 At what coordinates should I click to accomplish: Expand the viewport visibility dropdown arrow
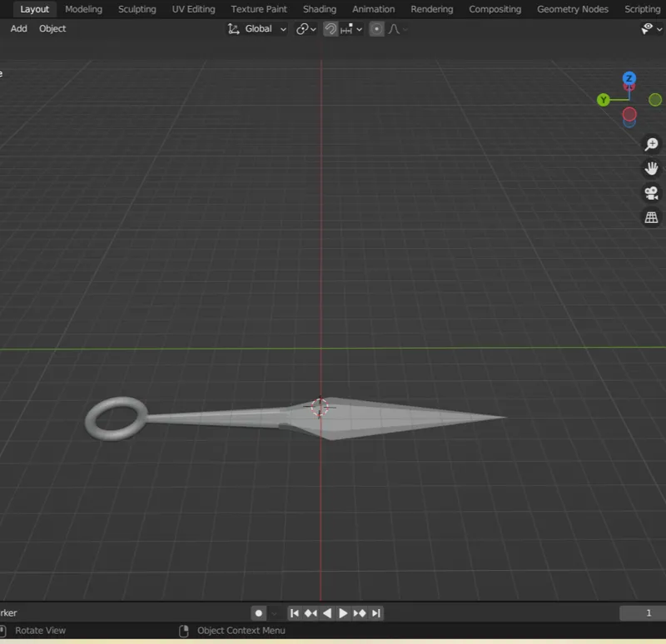pos(659,29)
